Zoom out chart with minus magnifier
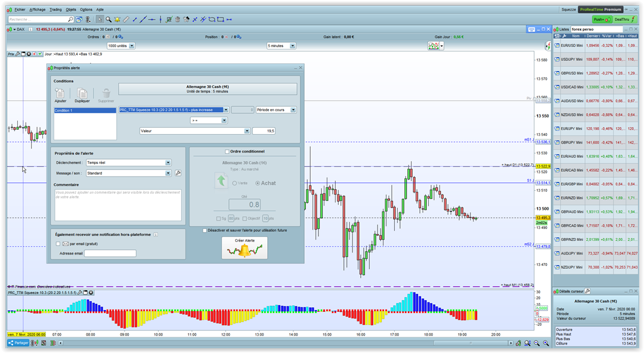 537,343
